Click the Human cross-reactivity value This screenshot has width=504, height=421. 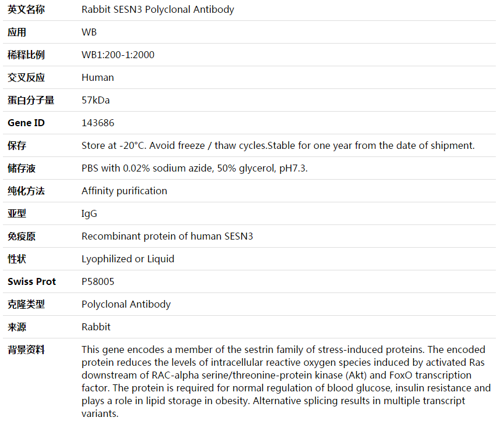click(98, 78)
